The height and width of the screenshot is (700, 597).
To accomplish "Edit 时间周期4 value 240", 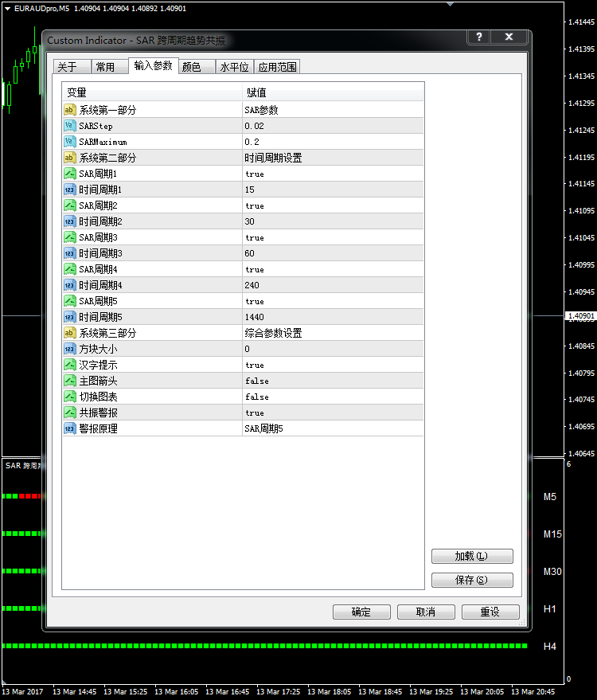I will click(333, 285).
